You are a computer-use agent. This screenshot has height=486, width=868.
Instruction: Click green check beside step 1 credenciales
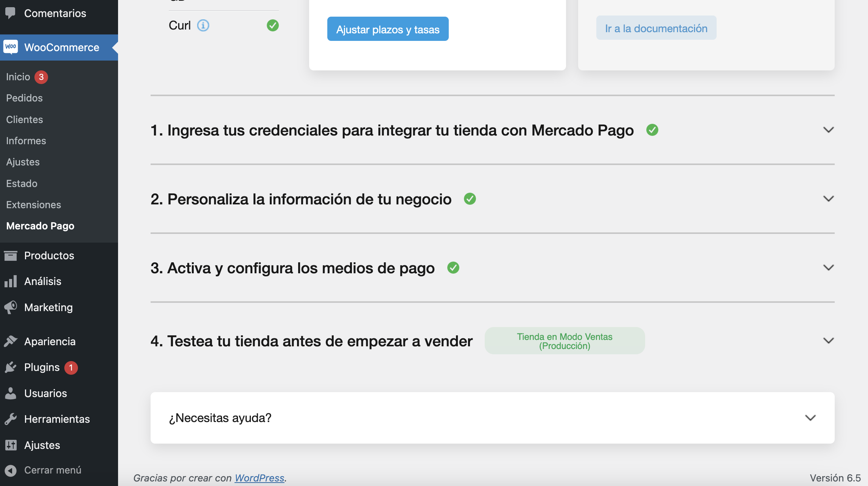tap(652, 130)
